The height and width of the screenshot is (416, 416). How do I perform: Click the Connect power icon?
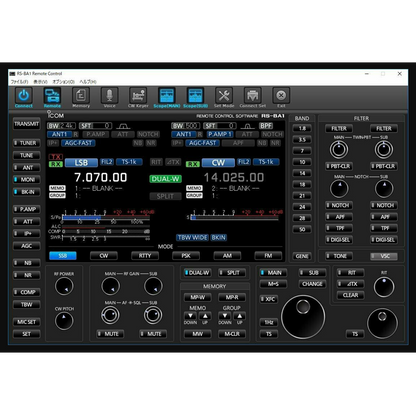24,96
